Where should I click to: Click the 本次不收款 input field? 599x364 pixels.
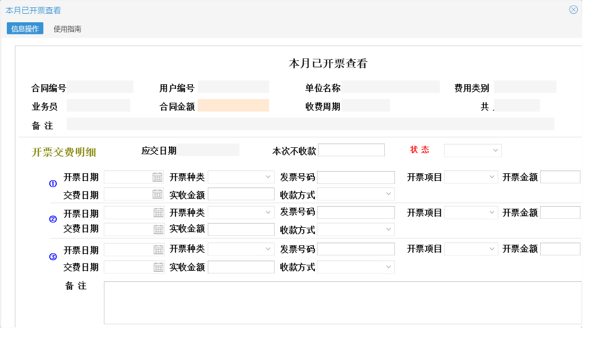(x=351, y=150)
